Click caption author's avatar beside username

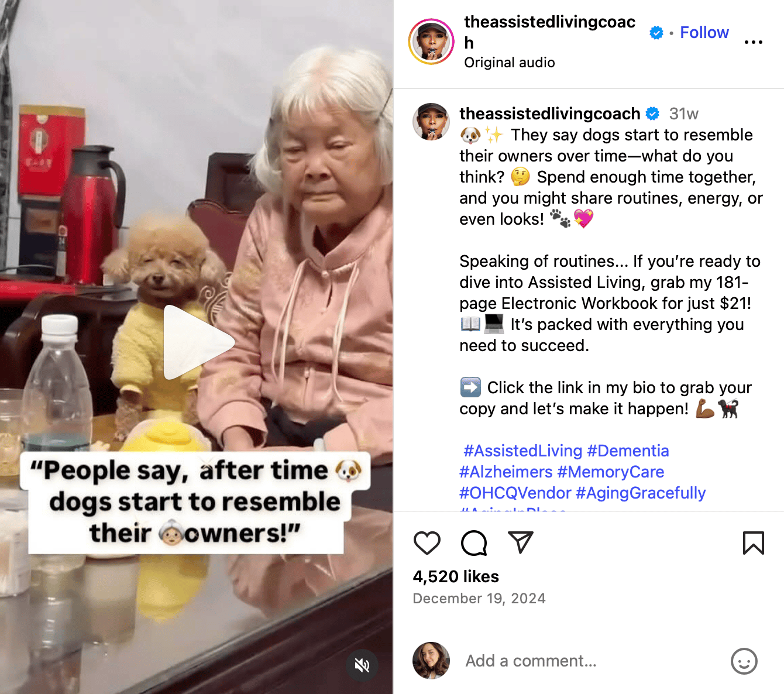432,122
